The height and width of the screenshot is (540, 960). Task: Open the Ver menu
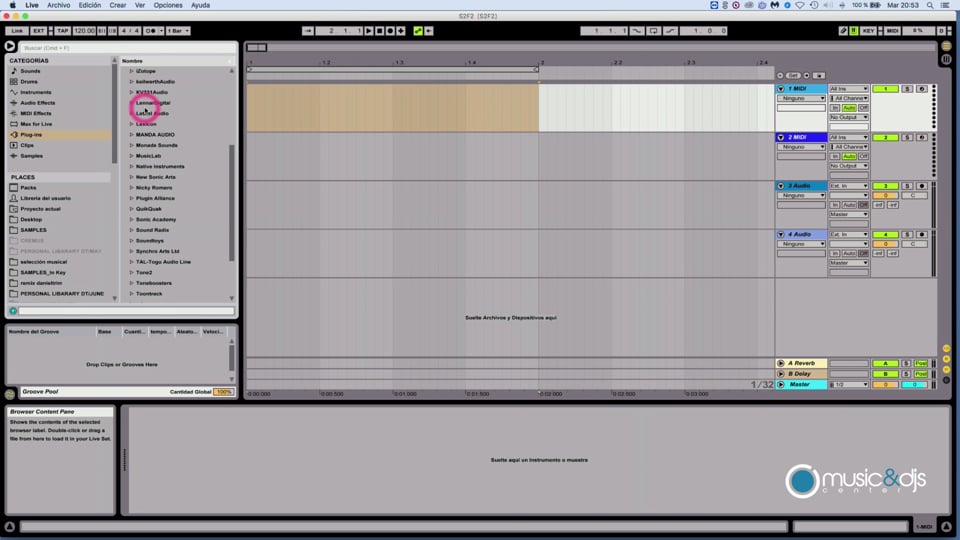pyautogui.click(x=140, y=5)
